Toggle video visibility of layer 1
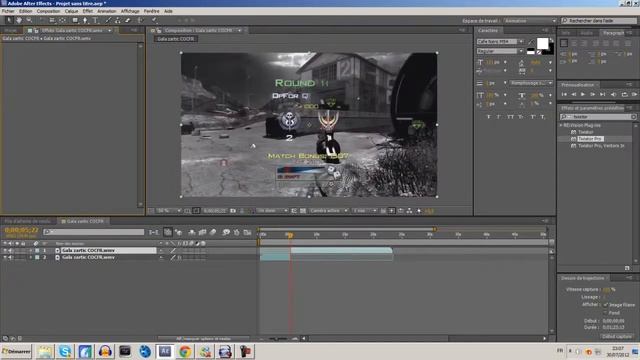The width and height of the screenshot is (640, 360). 5,251
